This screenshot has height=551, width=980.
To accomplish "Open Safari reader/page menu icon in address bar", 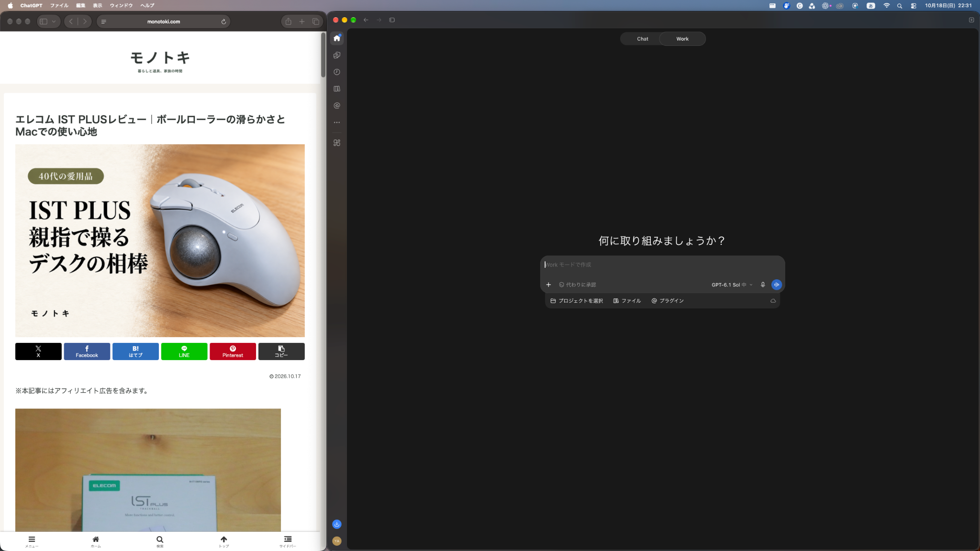I will tap(104, 22).
